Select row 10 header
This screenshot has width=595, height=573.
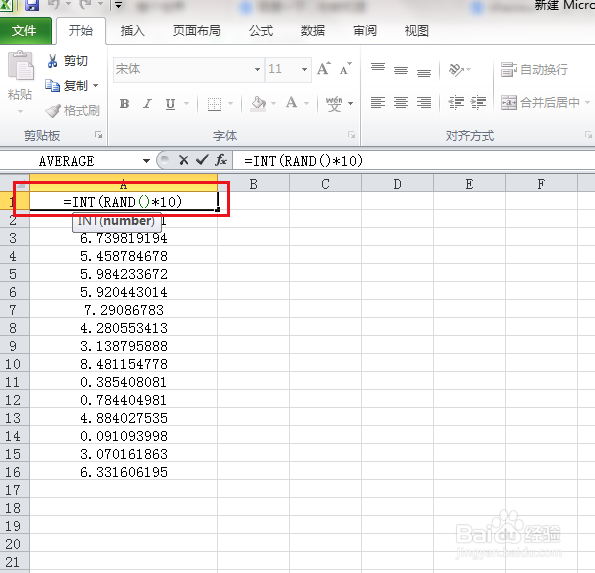(13, 364)
